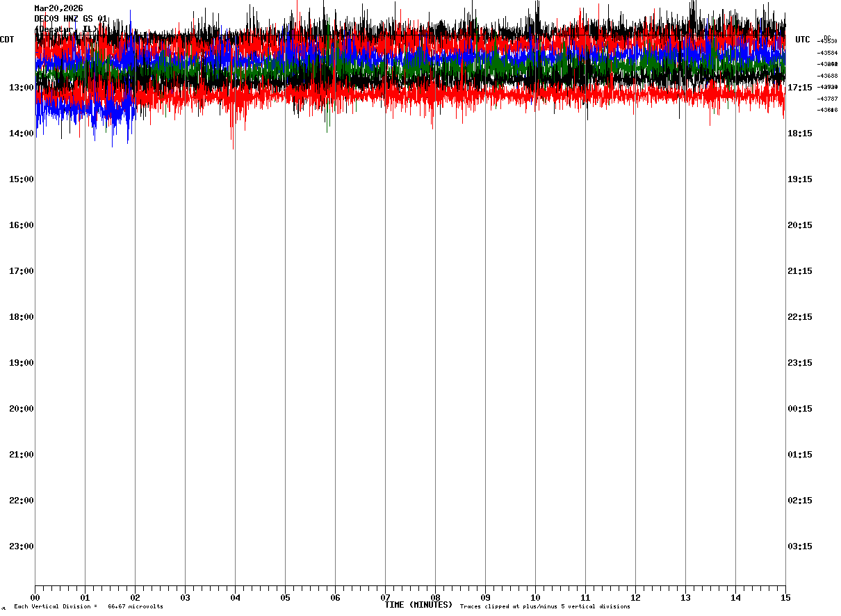Click the 01:15 UTC time label
Viewport: 841px width, 616px height.
click(800, 455)
